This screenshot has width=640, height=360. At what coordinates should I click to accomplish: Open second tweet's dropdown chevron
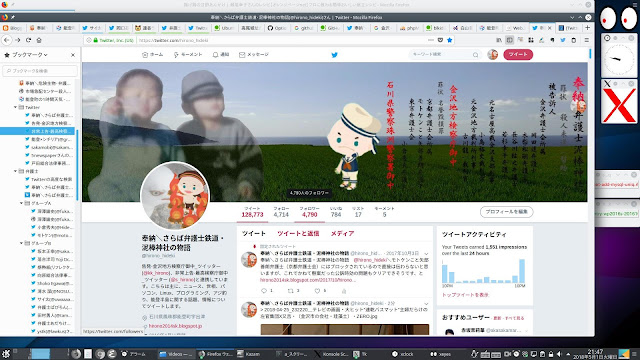coord(426,304)
